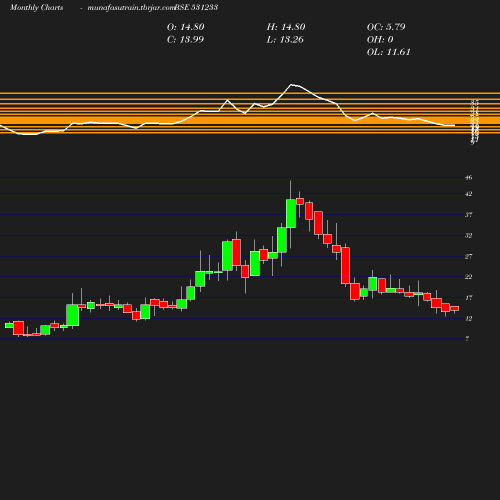Image resolution: width=500 pixels, height=500 pixels.
Task: Click the price axis label 7
Action: [x=467, y=339]
